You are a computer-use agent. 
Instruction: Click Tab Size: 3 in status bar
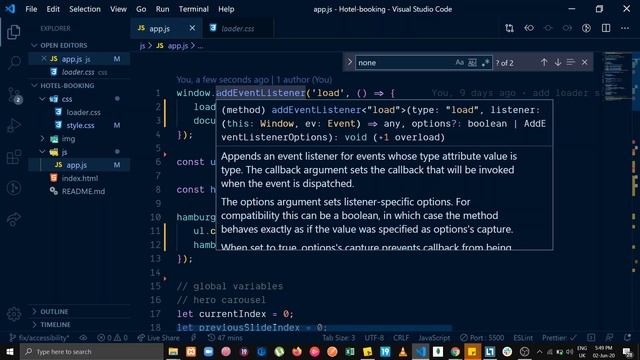[x=339, y=338]
